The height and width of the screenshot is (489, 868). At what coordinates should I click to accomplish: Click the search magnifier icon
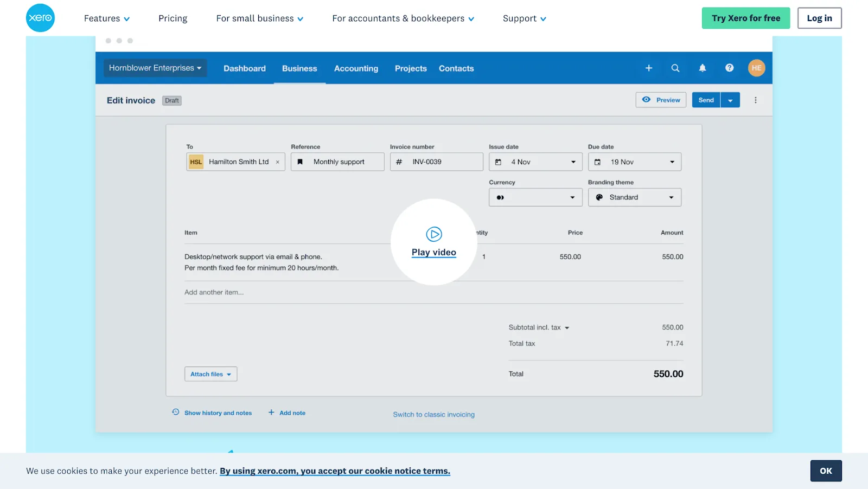pos(675,68)
